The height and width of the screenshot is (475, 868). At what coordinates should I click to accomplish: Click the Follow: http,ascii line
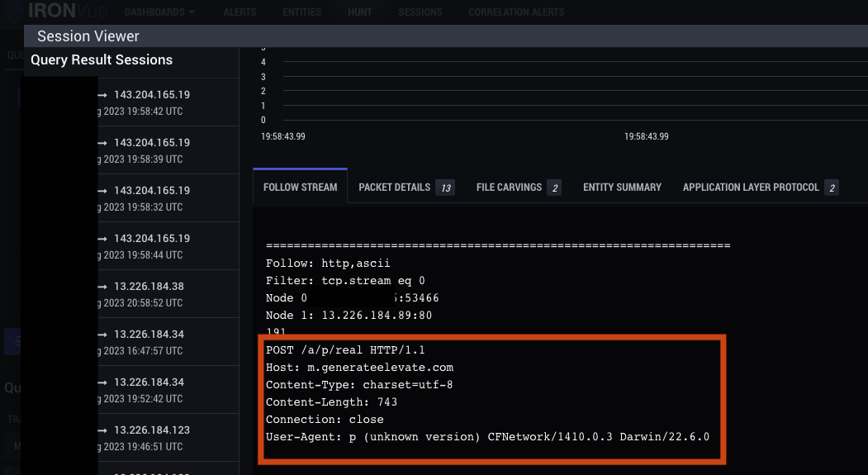click(x=328, y=263)
